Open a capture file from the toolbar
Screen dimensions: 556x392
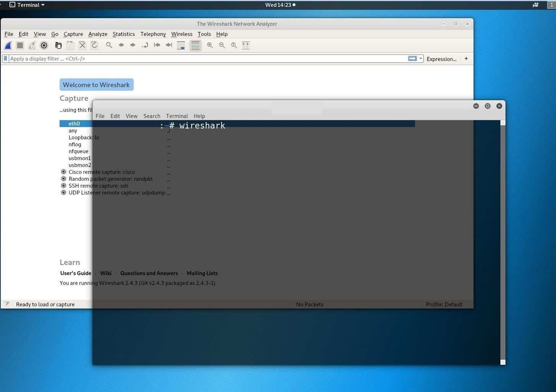[x=58, y=45]
